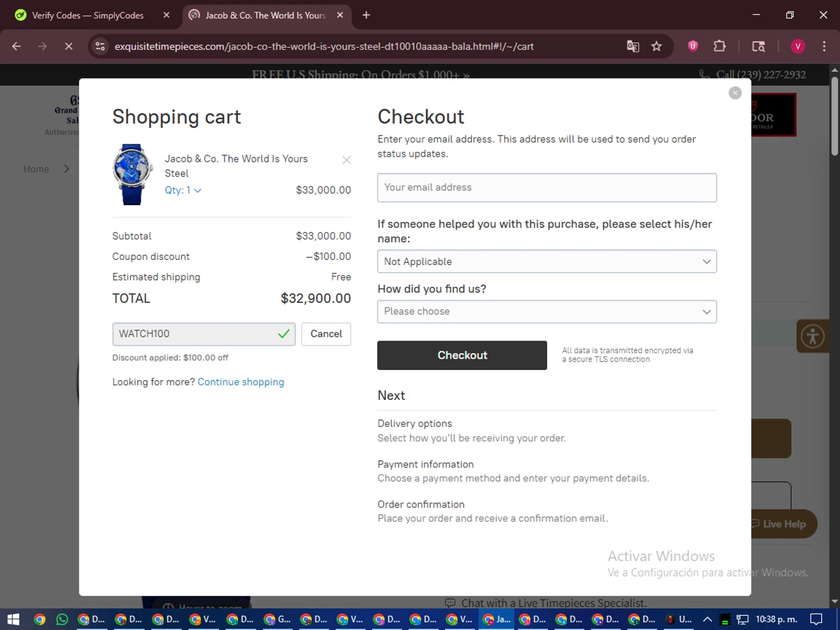Follow the Continue shopping link

241,382
